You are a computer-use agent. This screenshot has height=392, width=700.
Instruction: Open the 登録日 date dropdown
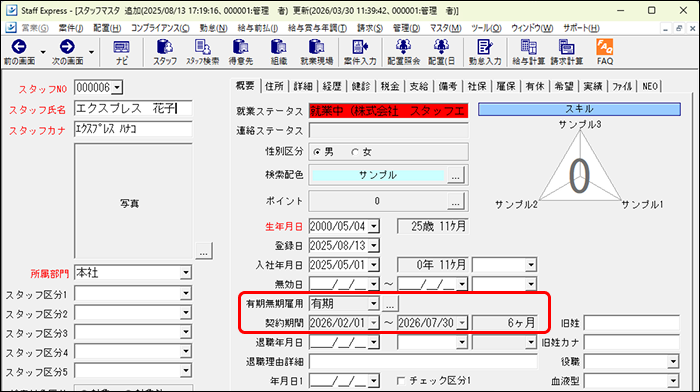click(374, 246)
